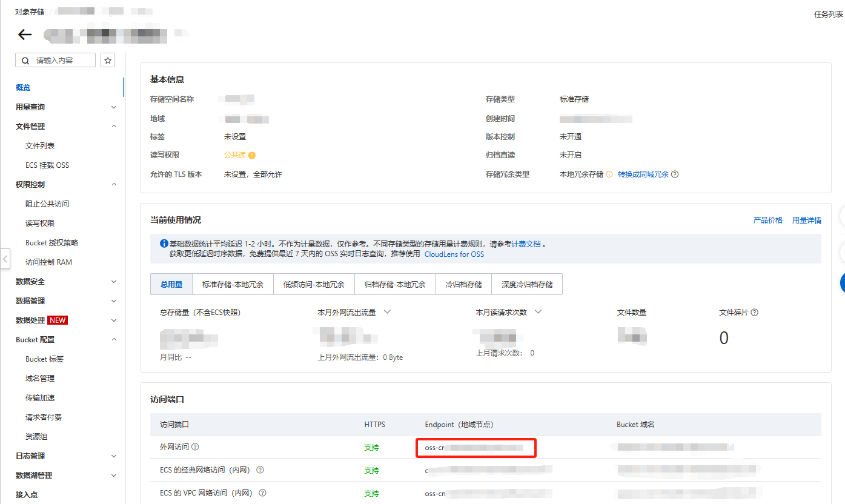This screenshot has height=504, width=845.
Task: Select the 总用量 tab
Action: point(171,284)
